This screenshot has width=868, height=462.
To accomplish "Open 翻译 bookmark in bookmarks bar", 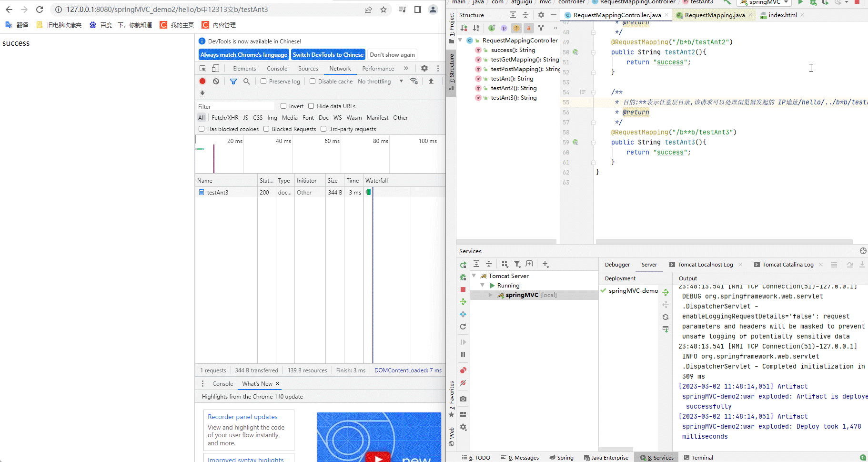I will click(17, 25).
